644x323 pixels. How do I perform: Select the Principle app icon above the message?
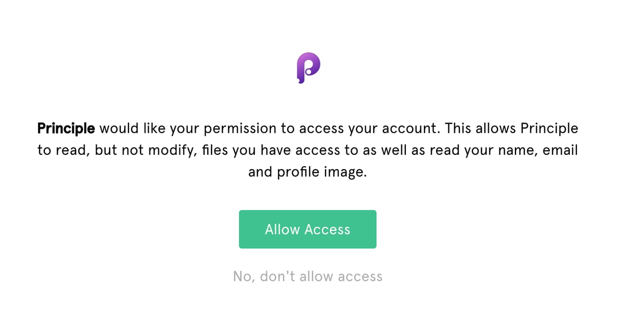308,68
